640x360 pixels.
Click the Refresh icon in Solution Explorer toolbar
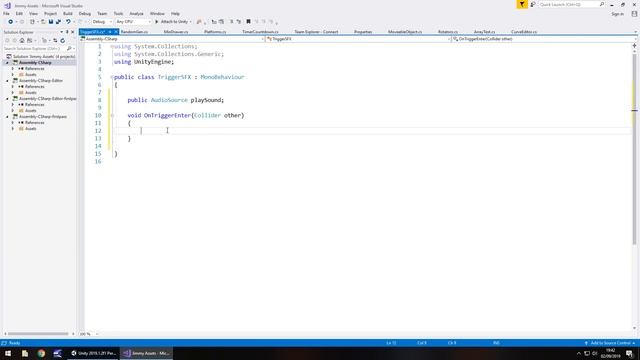click(x=62, y=40)
